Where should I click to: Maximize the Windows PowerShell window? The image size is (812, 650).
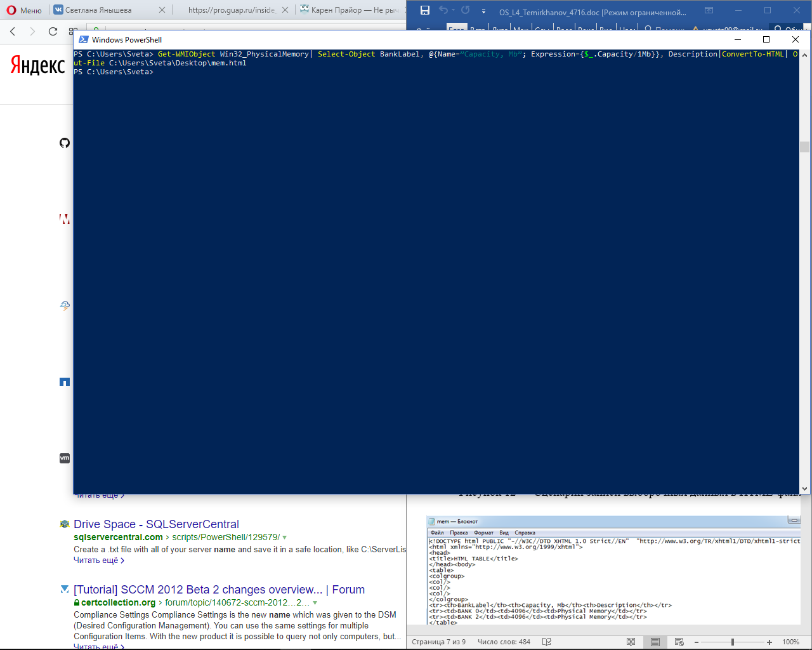point(766,39)
